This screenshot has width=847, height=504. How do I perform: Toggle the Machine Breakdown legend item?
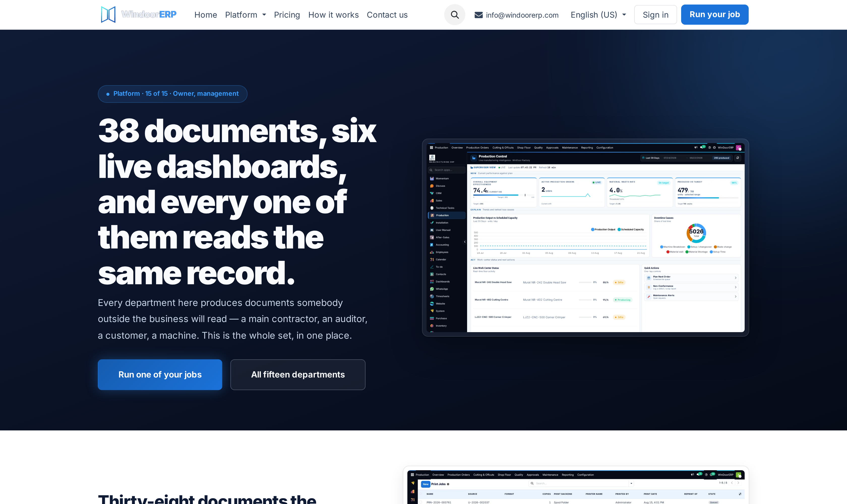coord(672,247)
